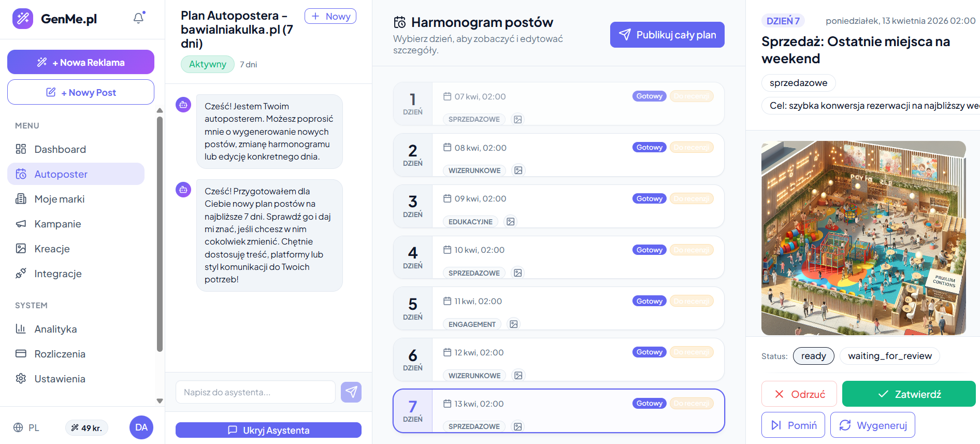
Task: Select the waiting_for_review status option
Action: (889, 356)
